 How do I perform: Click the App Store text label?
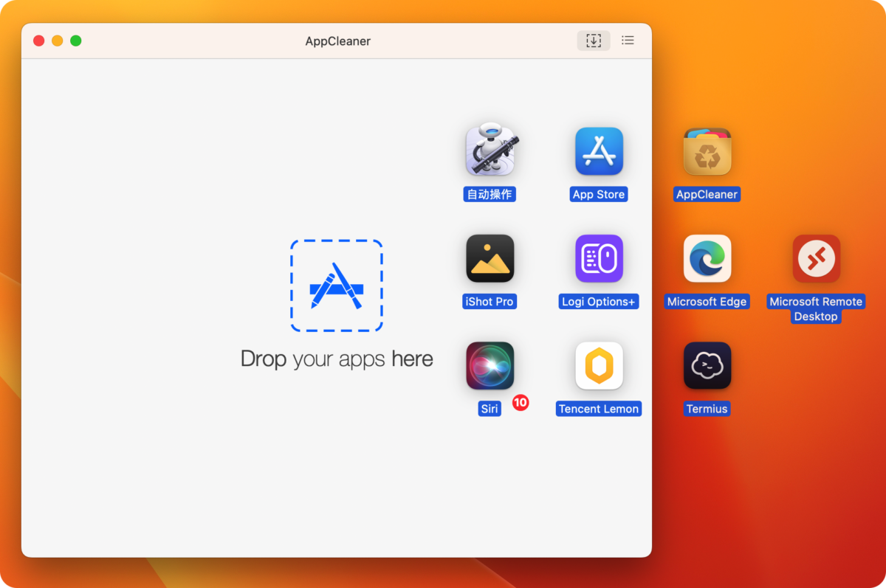pos(599,195)
